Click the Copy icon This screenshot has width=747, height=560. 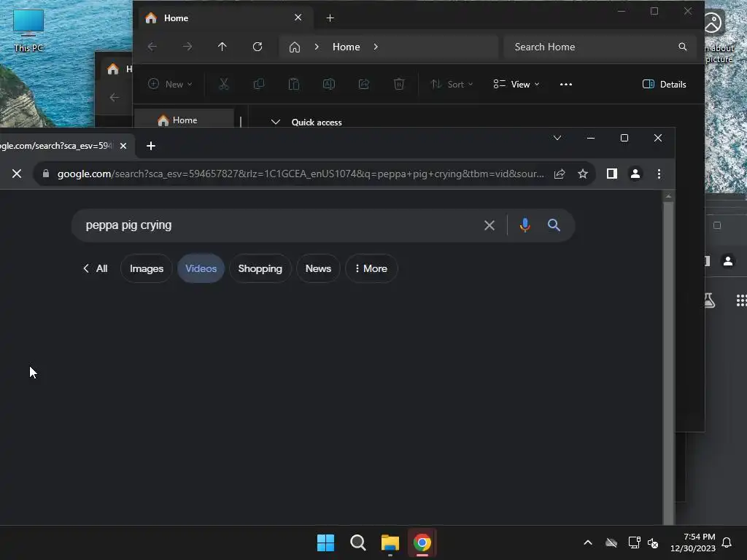259,85
